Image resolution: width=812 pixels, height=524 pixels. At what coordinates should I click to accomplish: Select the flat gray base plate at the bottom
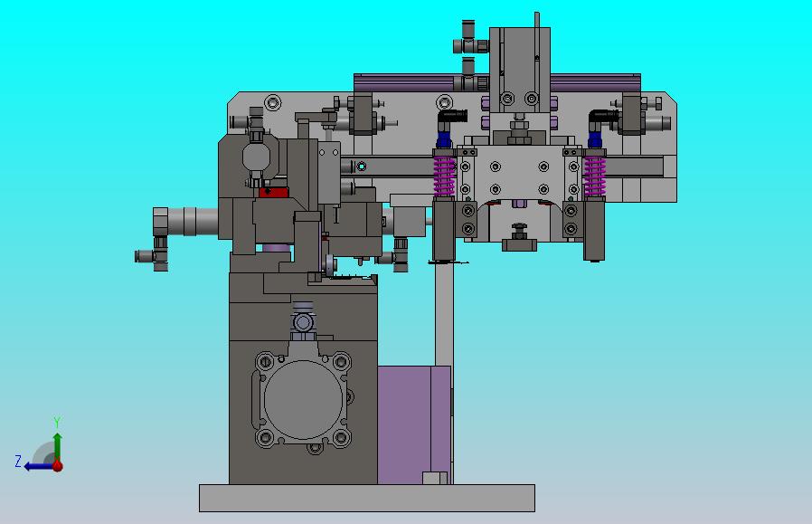(366, 498)
